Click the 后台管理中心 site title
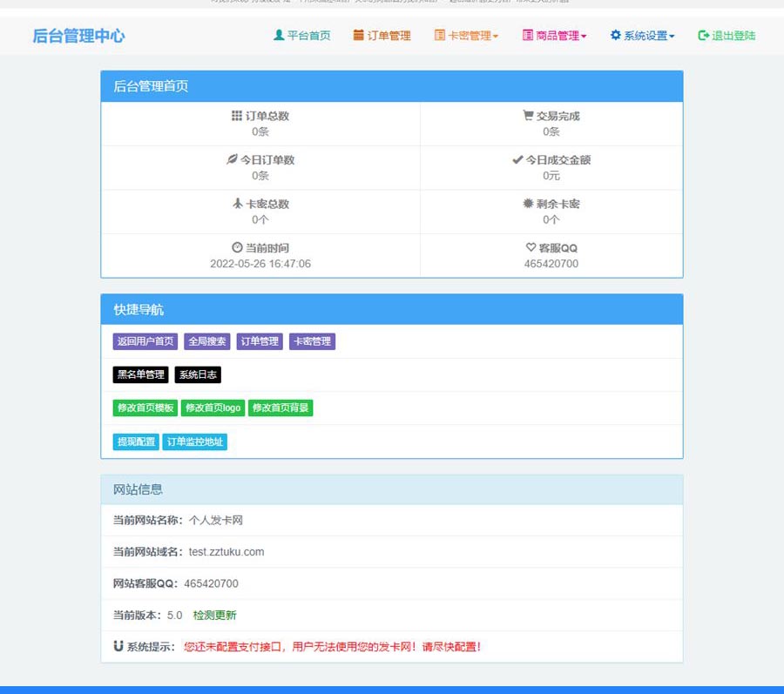Image resolution: width=784 pixels, height=694 pixels. (x=78, y=36)
